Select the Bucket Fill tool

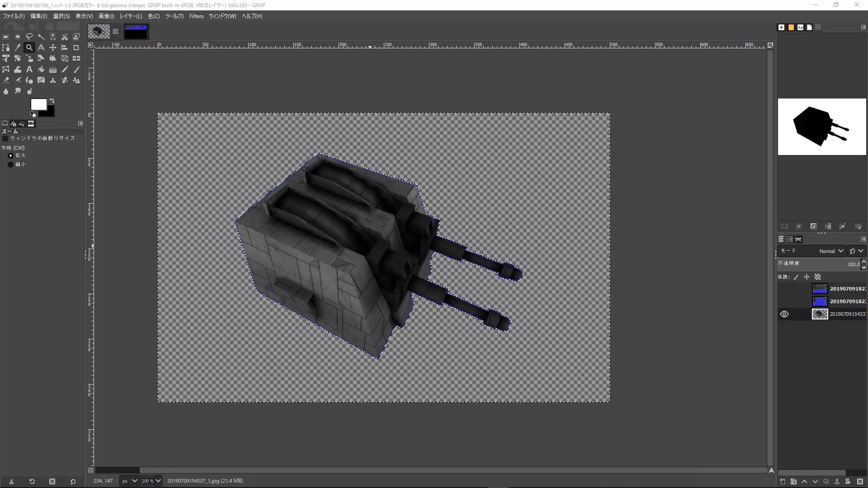[x=41, y=70]
